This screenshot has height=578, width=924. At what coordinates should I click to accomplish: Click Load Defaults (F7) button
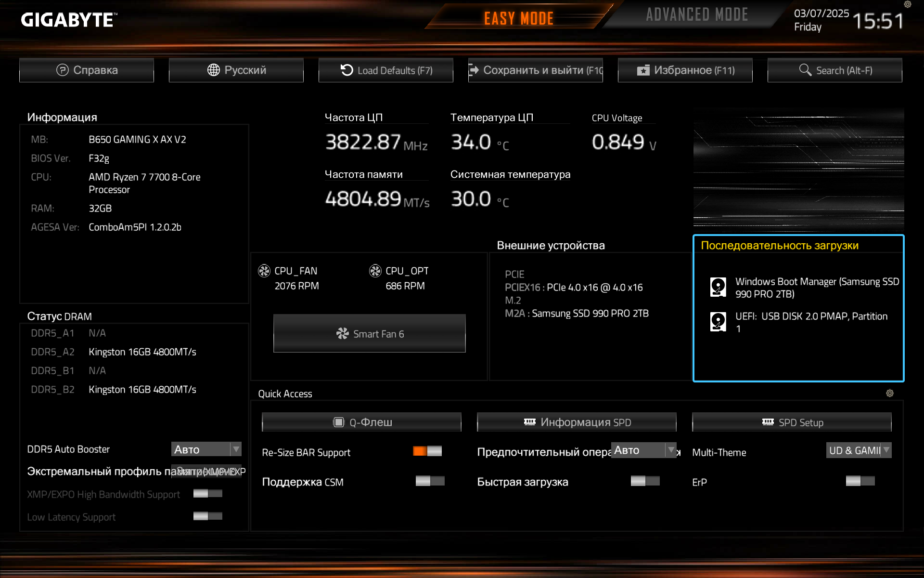click(386, 70)
